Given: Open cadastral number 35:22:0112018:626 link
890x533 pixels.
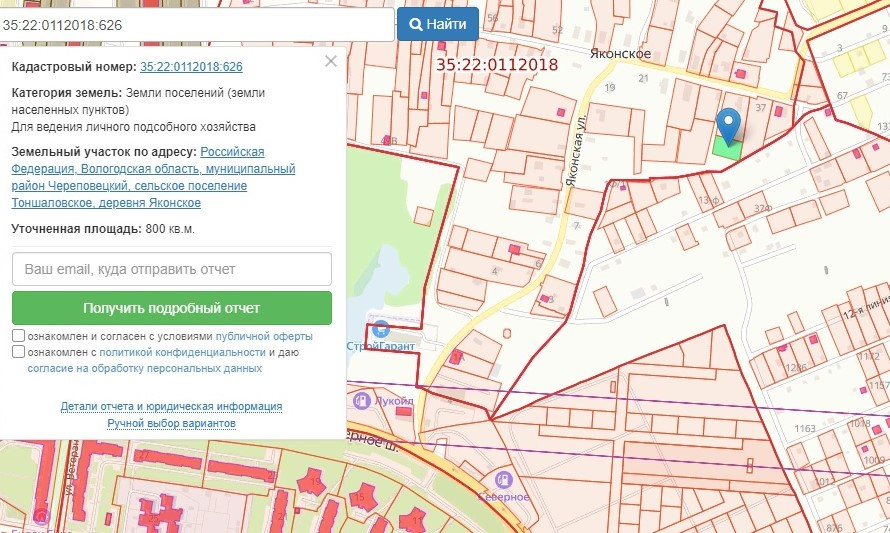Looking at the screenshot, I should tap(191, 67).
